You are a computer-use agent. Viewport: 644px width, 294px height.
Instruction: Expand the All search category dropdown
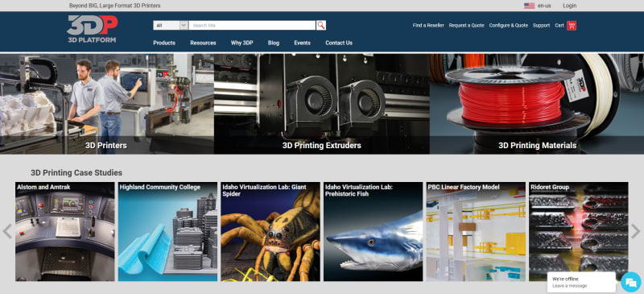(x=171, y=26)
